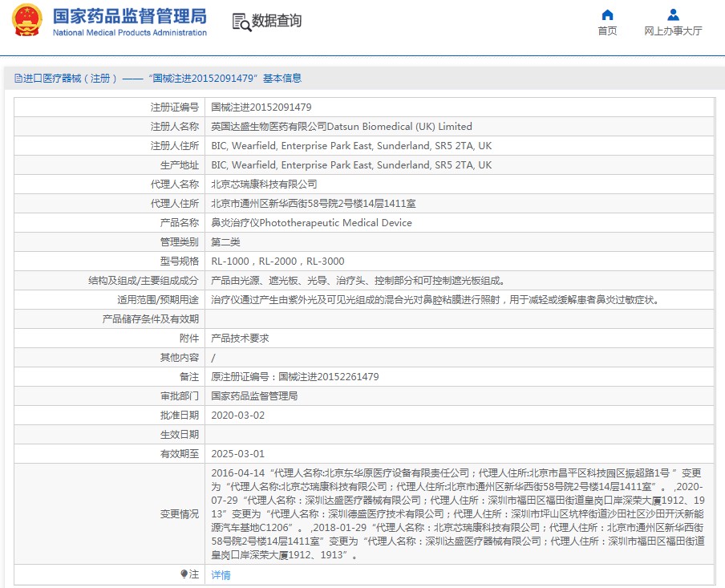The image size is (725, 588).
Task: Open the 详情 link in the 注 row
Action: 221,575
